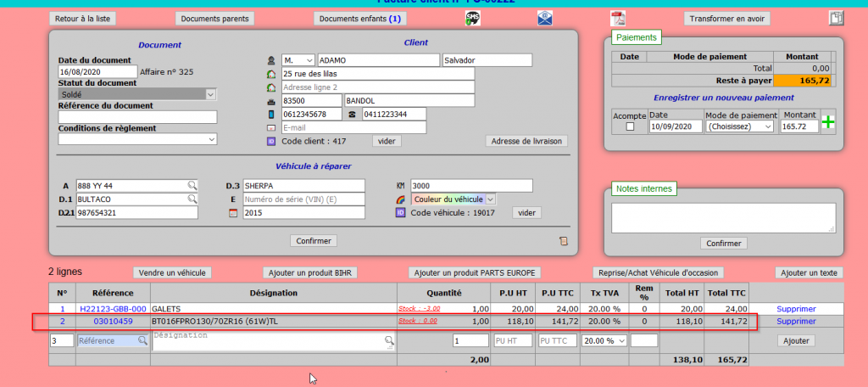Image resolution: width=868 pixels, height=387 pixels.
Task: Click the PU HT field in new line
Action: pos(513,340)
